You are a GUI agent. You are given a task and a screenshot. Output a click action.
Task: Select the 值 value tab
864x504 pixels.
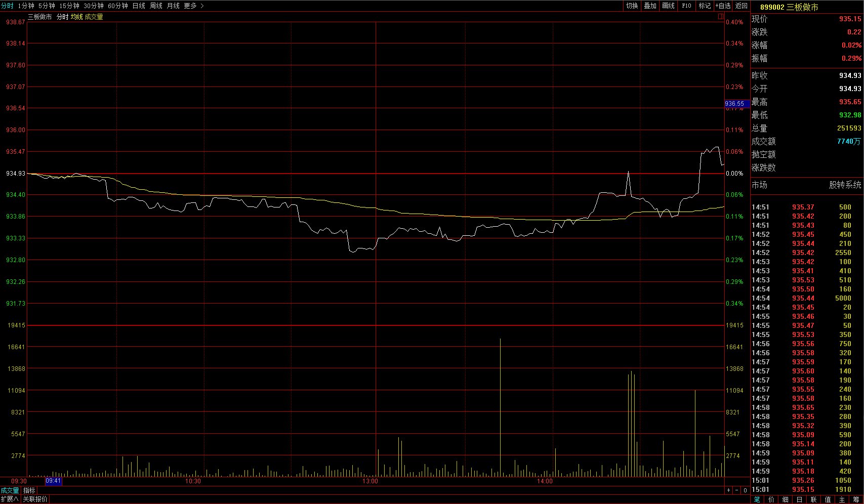pyautogui.click(x=828, y=499)
